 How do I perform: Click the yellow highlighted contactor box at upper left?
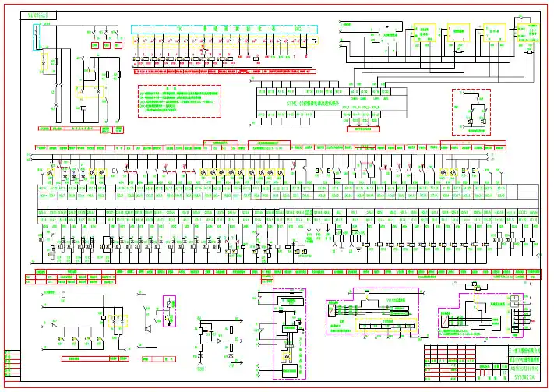pos(91,91)
